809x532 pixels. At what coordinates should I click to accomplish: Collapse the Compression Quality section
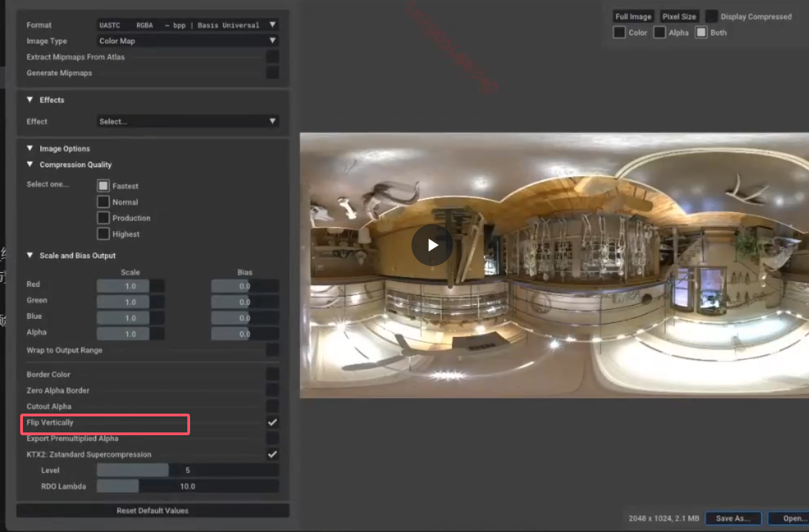coord(30,164)
